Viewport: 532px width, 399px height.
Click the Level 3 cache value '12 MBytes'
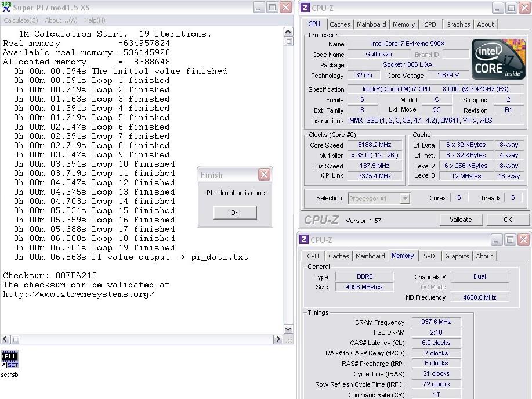466,176
